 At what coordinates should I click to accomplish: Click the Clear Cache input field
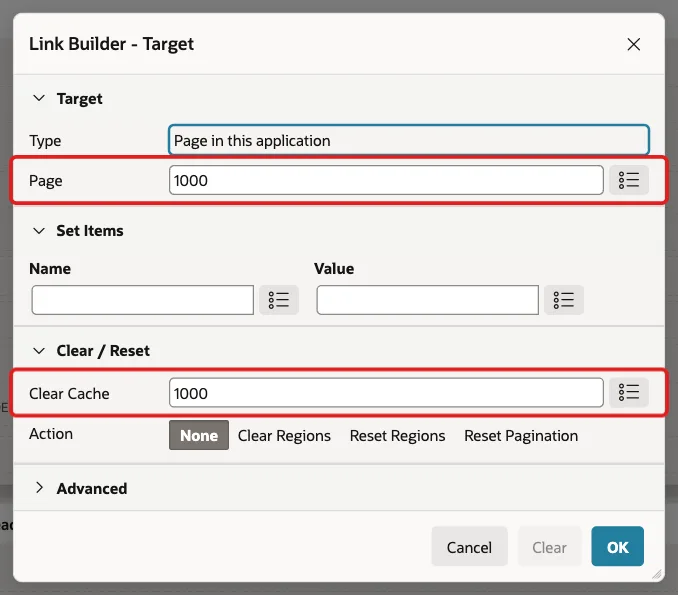[386, 393]
